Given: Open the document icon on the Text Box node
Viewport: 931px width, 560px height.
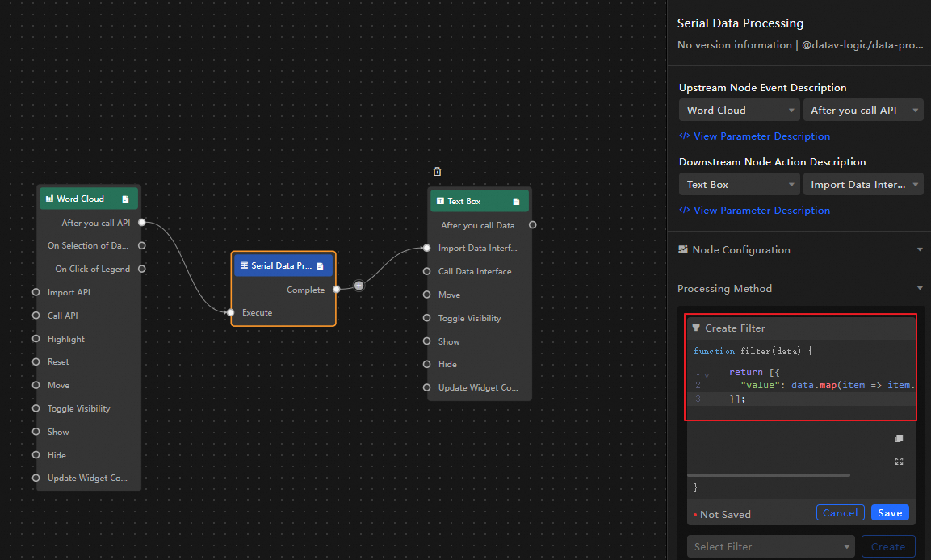Looking at the screenshot, I should tap(516, 201).
